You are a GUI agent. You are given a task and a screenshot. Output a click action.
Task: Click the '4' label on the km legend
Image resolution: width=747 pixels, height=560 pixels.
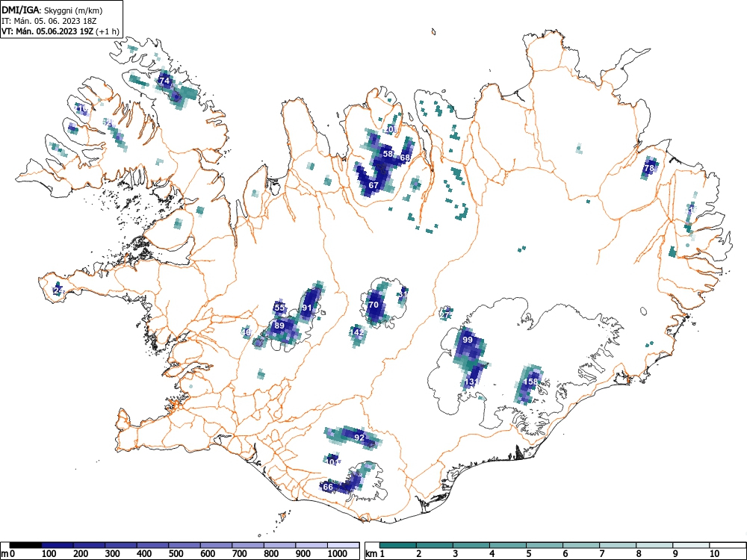(x=492, y=554)
